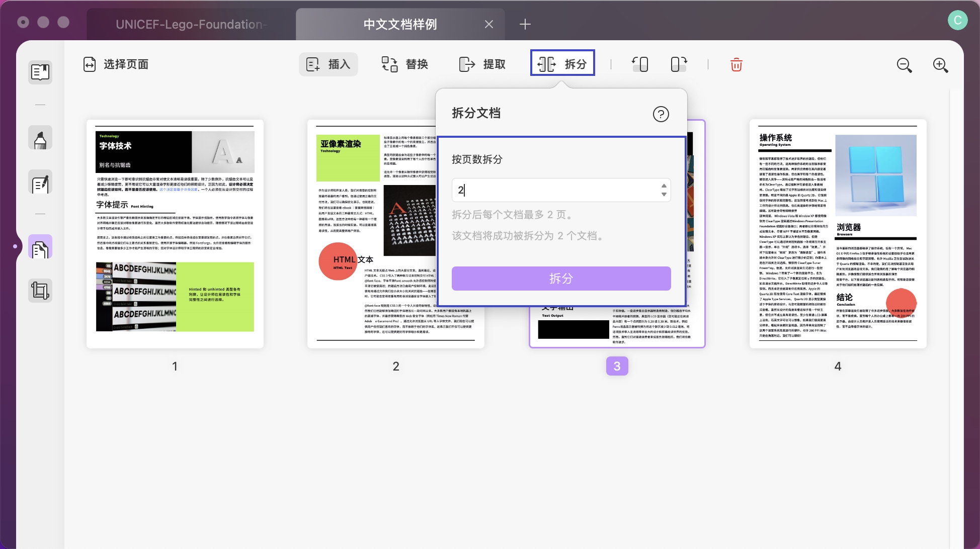Rotate pages counterclockwise icon
Screen dimensions: 980x549
coord(640,64)
